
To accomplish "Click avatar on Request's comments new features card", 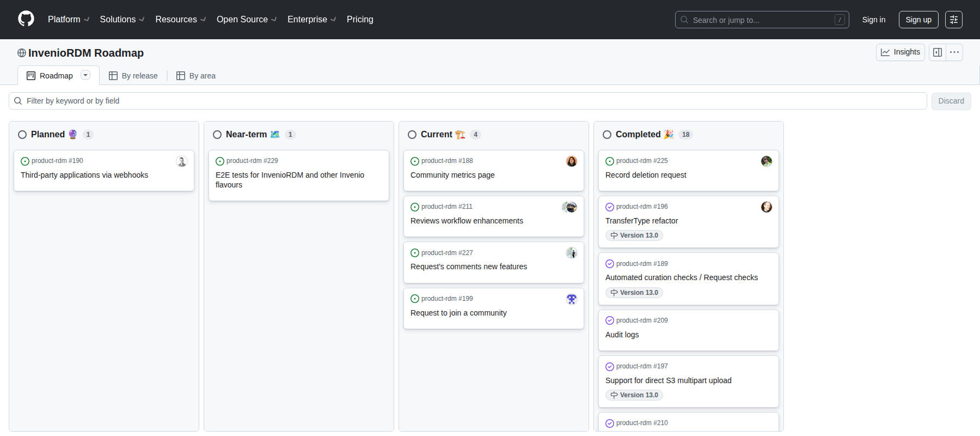I will (x=572, y=253).
